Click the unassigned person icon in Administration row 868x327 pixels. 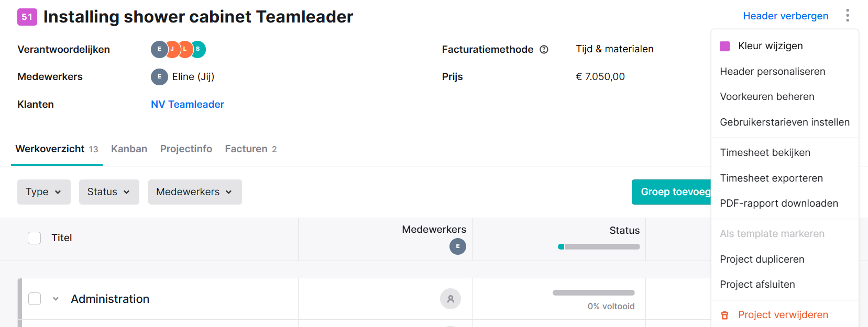point(451,299)
